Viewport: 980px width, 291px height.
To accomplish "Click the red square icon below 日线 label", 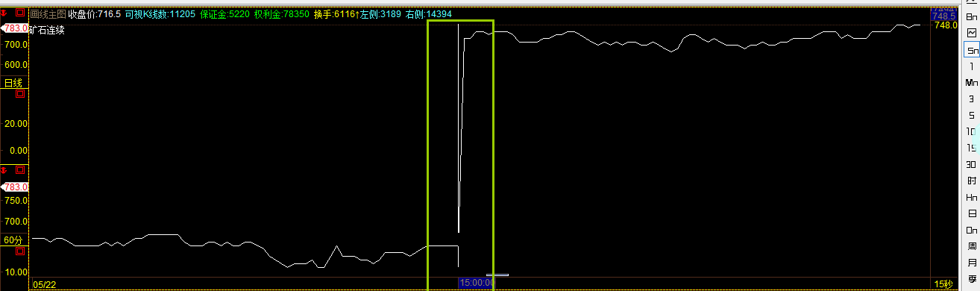I will (21, 93).
